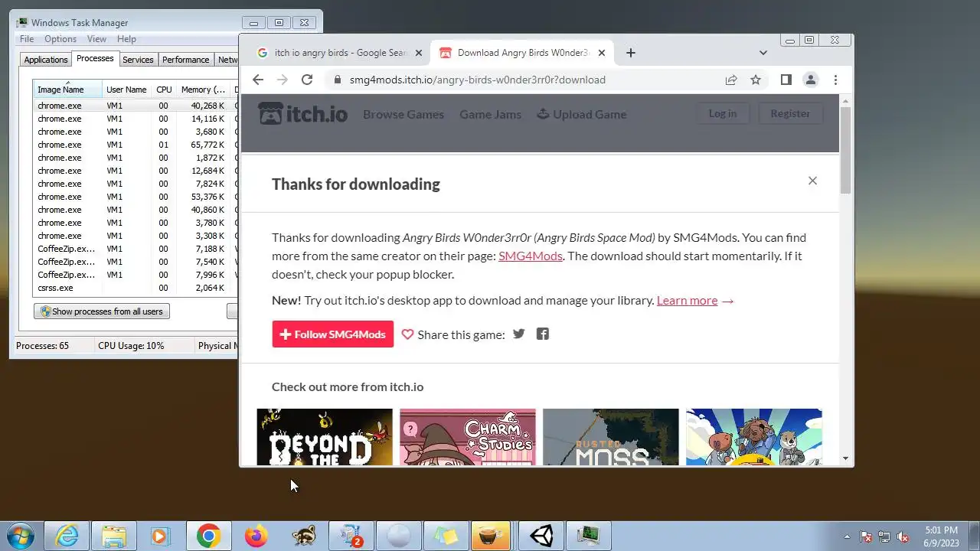
Task: Sort processes by the Memory column
Action: pos(203,90)
